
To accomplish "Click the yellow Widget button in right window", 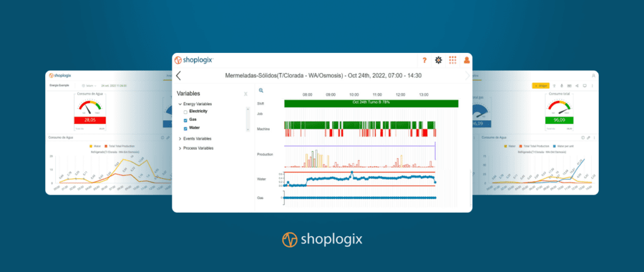I will 540,86.
